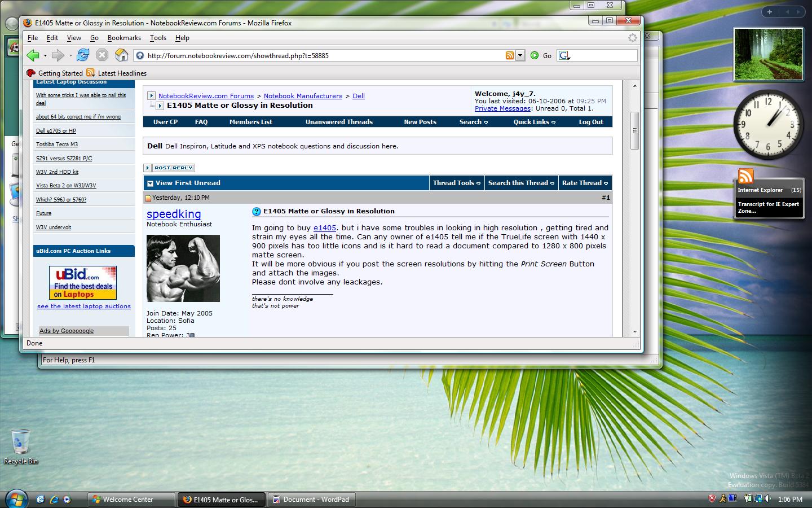
Task: Click the Post Reply button image
Action: [174, 168]
